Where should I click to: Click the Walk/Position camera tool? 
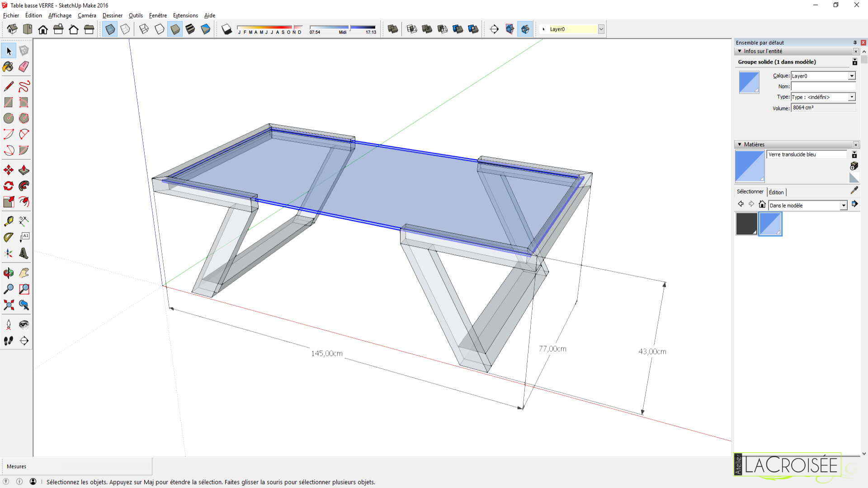click(x=9, y=340)
